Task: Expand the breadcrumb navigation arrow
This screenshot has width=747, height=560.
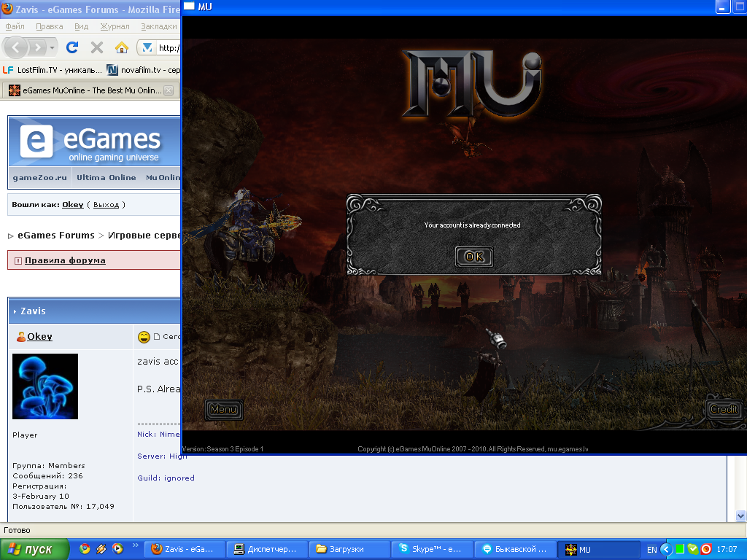Action: coord(10,236)
